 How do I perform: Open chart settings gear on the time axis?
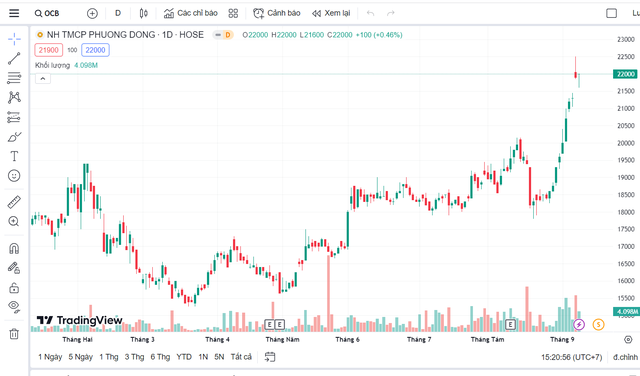coord(628,339)
